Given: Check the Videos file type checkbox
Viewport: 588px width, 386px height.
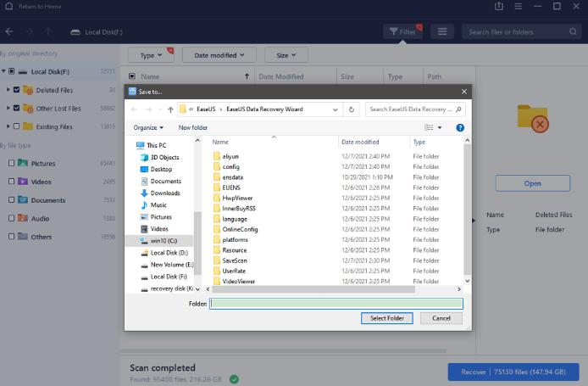Looking at the screenshot, I should [x=11, y=182].
